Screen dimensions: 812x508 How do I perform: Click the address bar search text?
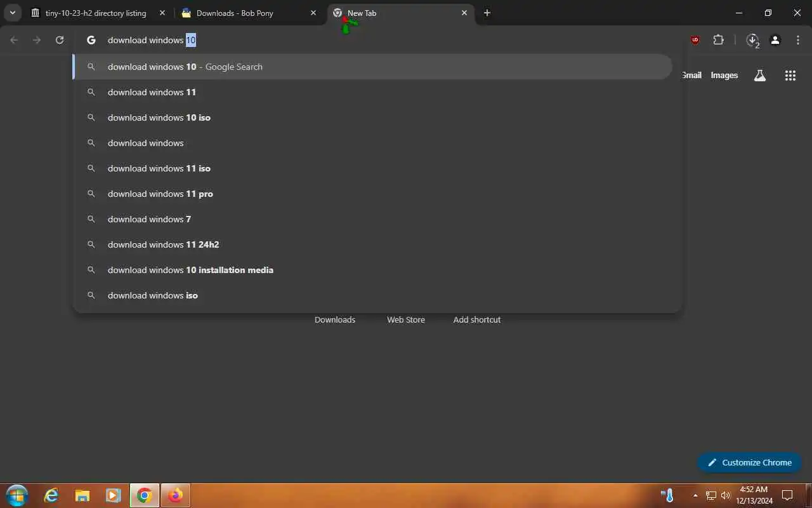[152, 40]
